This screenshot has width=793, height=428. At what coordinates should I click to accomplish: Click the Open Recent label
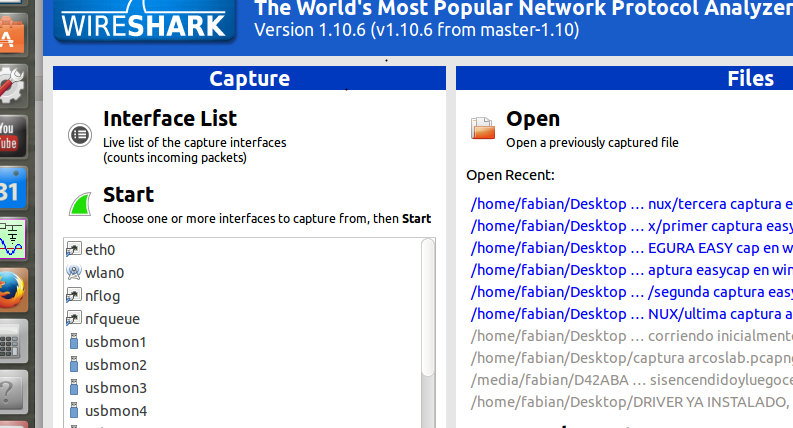[510, 176]
